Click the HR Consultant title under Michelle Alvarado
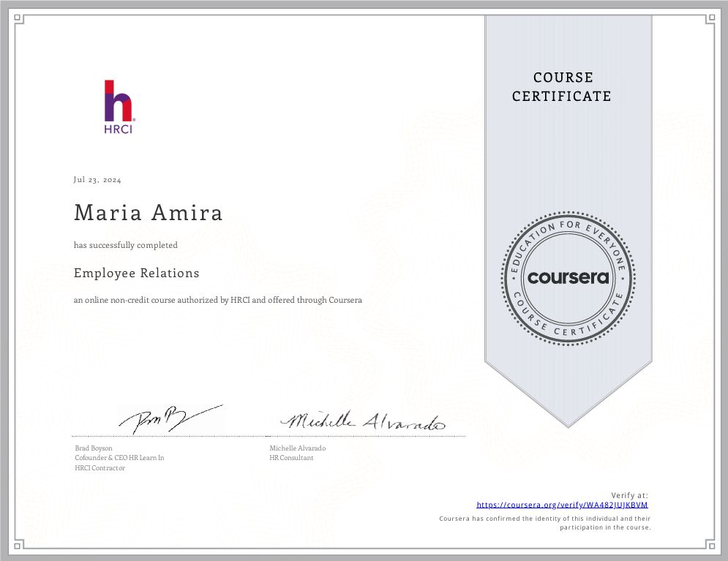Screen dimensions: 728x561 click(x=290, y=457)
